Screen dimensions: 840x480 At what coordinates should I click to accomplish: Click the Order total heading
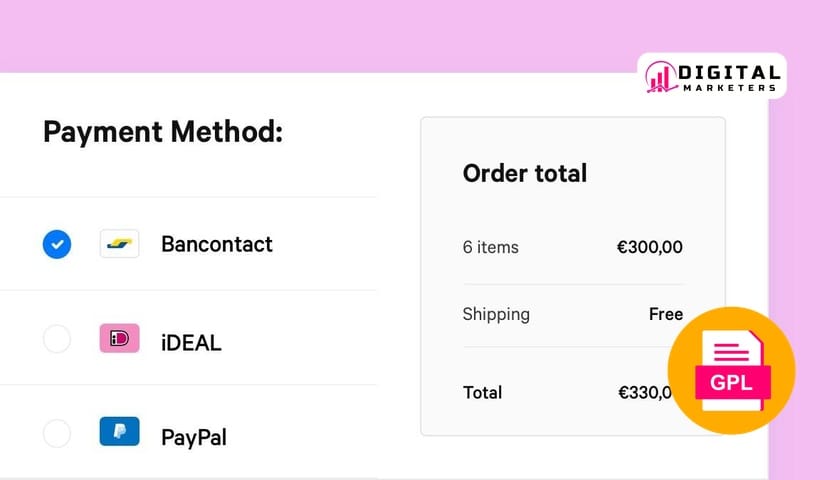point(524,173)
